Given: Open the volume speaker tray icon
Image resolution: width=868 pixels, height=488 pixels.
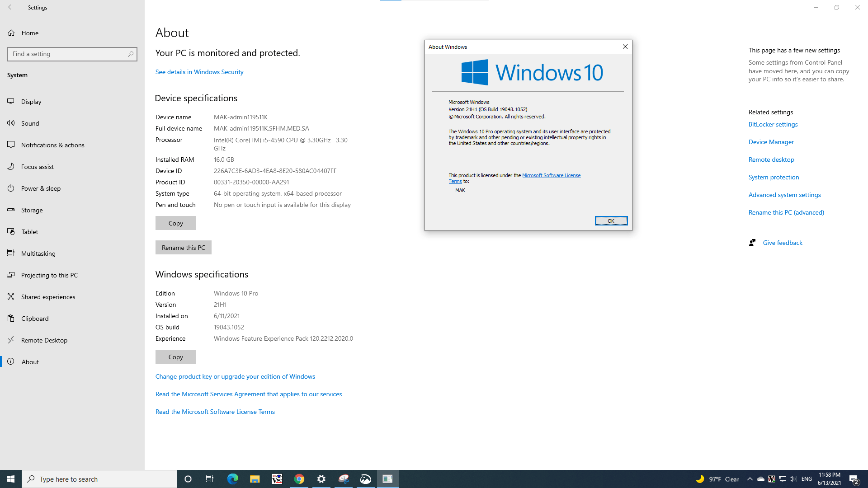Looking at the screenshot, I should [x=793, y=479].
